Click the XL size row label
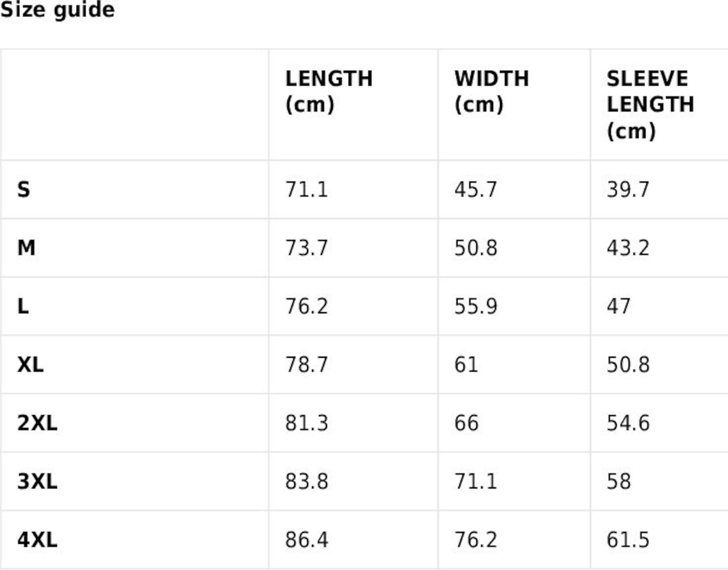 click(x=30, y=365)
